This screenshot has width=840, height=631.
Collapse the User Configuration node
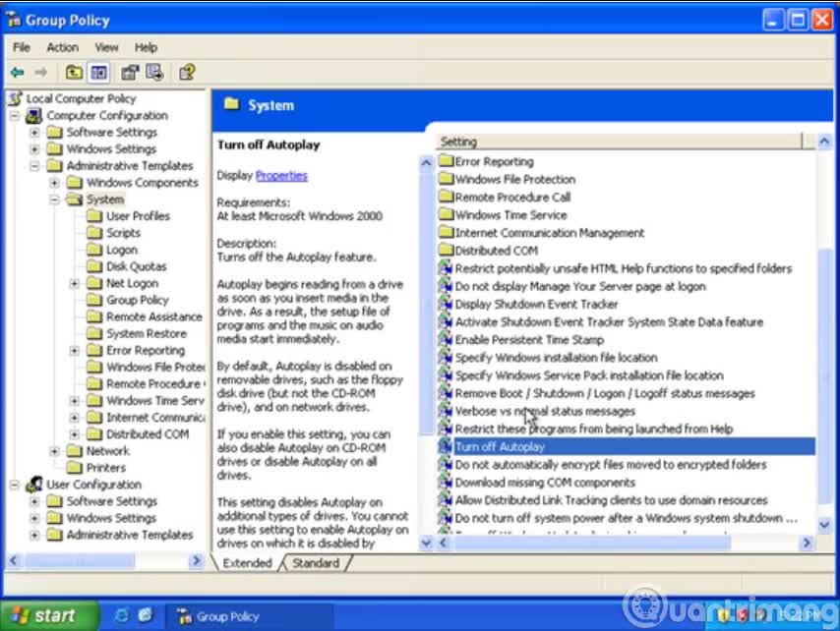tap(15, 485)
